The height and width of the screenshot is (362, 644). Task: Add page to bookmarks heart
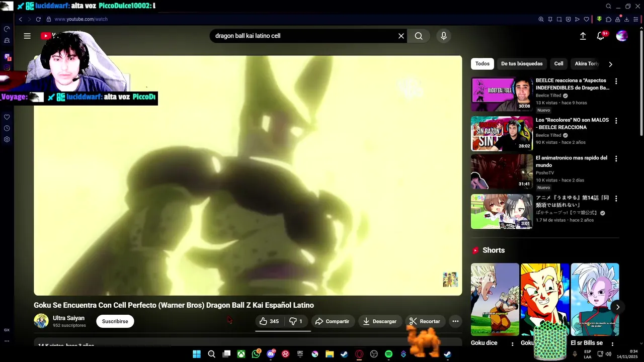(x=586, y=19)
